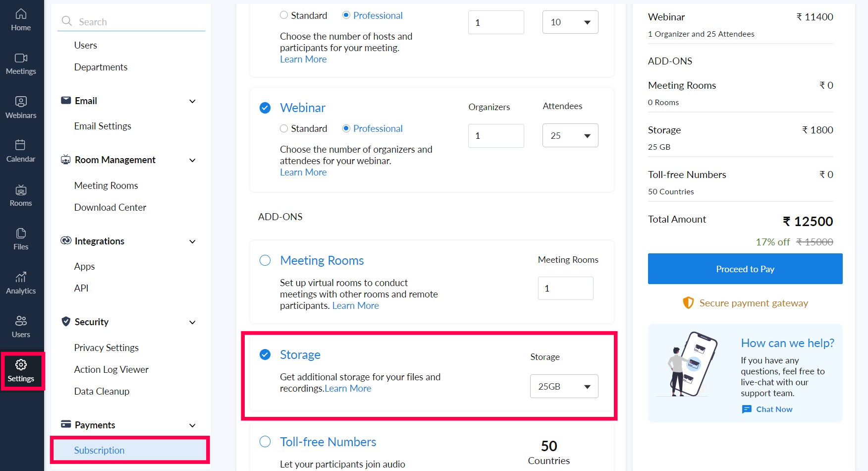Open Action Log Viewer settings
This screenshot has height=471, width=868.
coord(111,370)
